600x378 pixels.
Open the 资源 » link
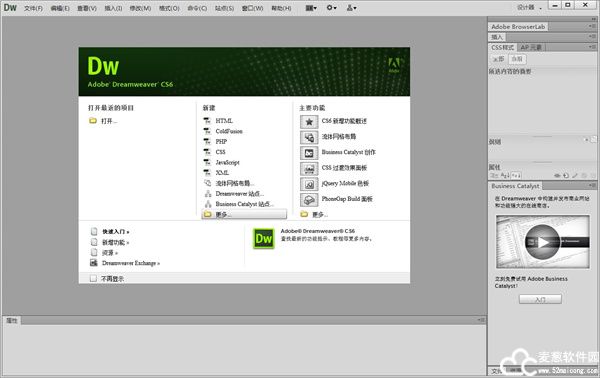tap(110, 253)
